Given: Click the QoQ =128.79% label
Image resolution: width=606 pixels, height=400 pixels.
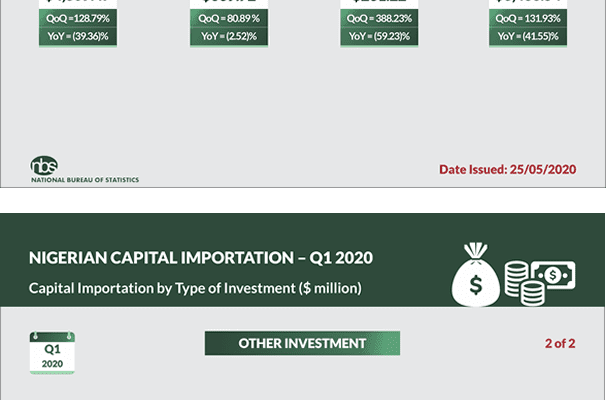Looking at the screenshot, I should (x=78, y=19).
